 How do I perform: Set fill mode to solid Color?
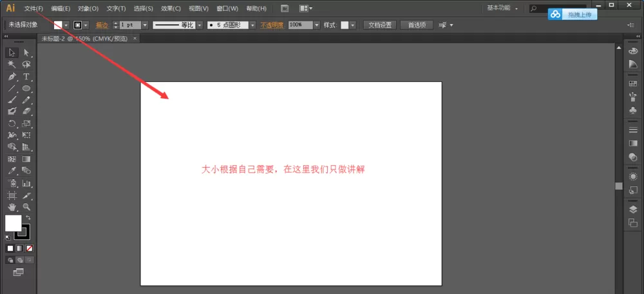[10, 248]
